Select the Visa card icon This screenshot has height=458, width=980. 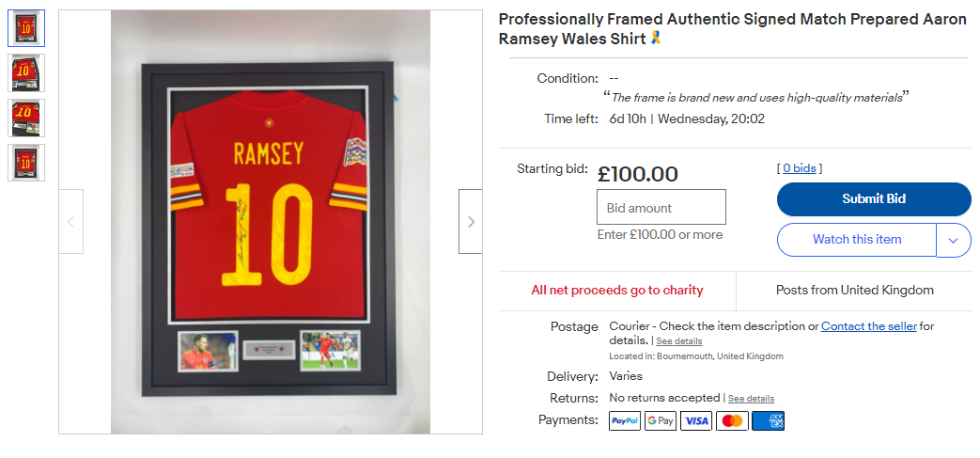pyautogui.click(x=695, y=421)
